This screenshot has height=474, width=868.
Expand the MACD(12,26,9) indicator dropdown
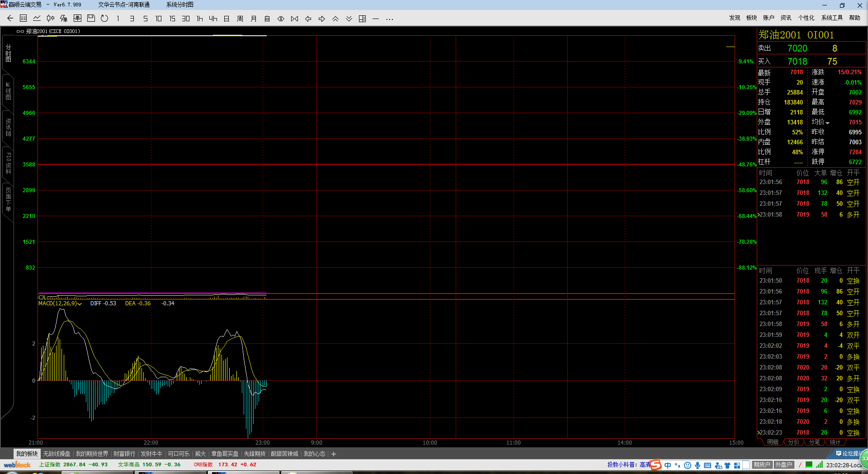(80, 304)
